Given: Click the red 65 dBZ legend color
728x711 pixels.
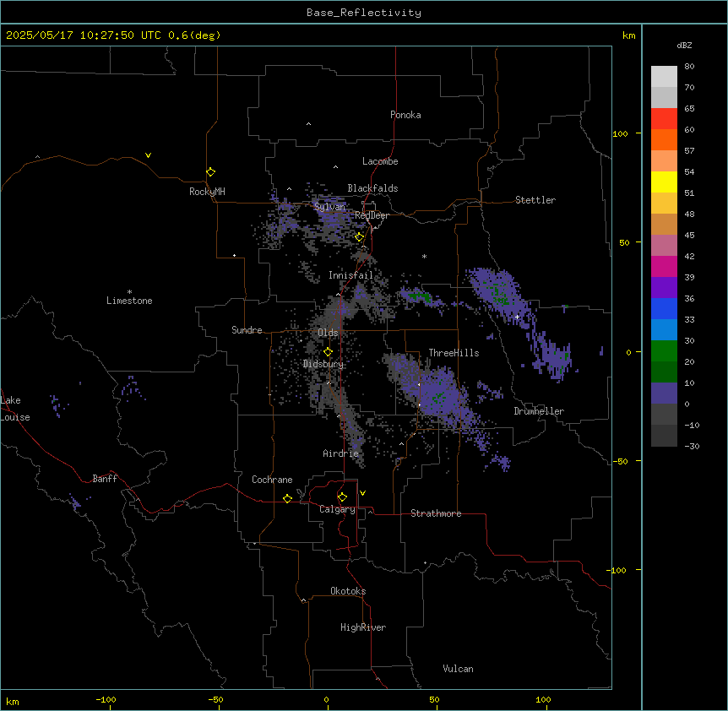Looking at the screenshot, I should (x=664, y=118).
